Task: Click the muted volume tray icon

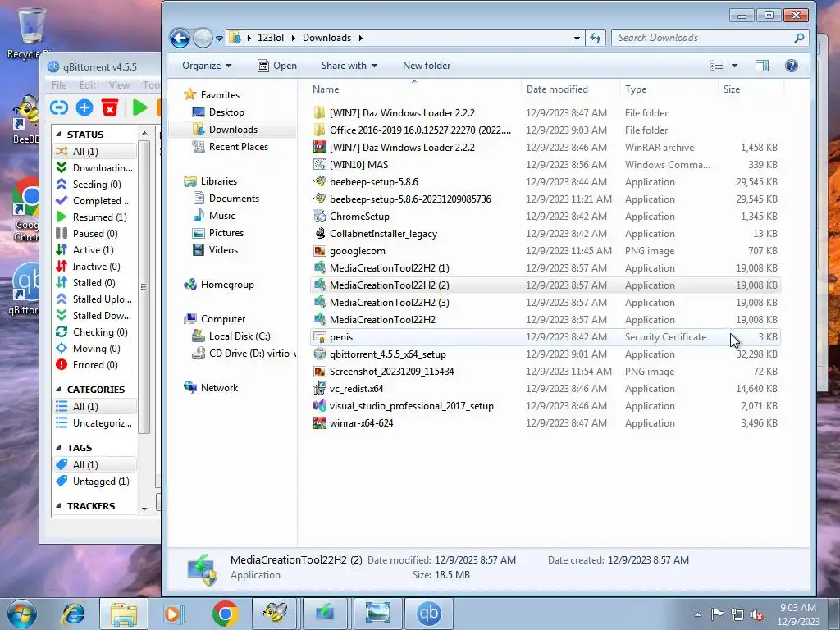Action: pos(757,614)
